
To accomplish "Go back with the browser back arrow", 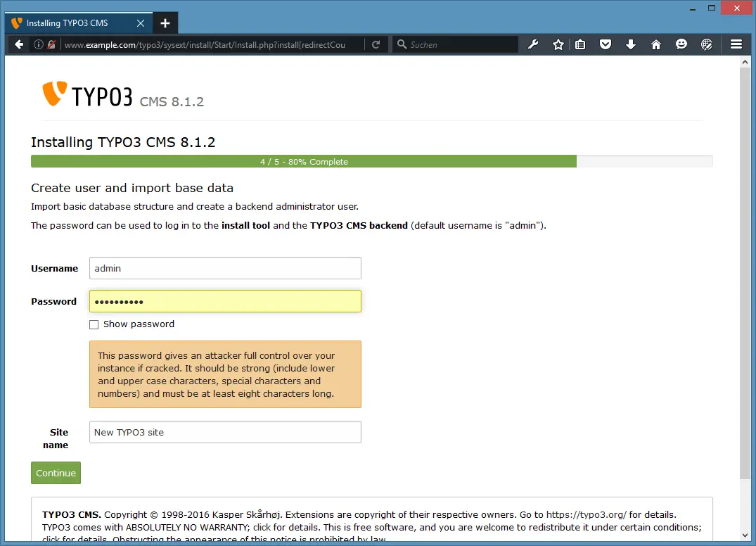I will click(19, 44).
